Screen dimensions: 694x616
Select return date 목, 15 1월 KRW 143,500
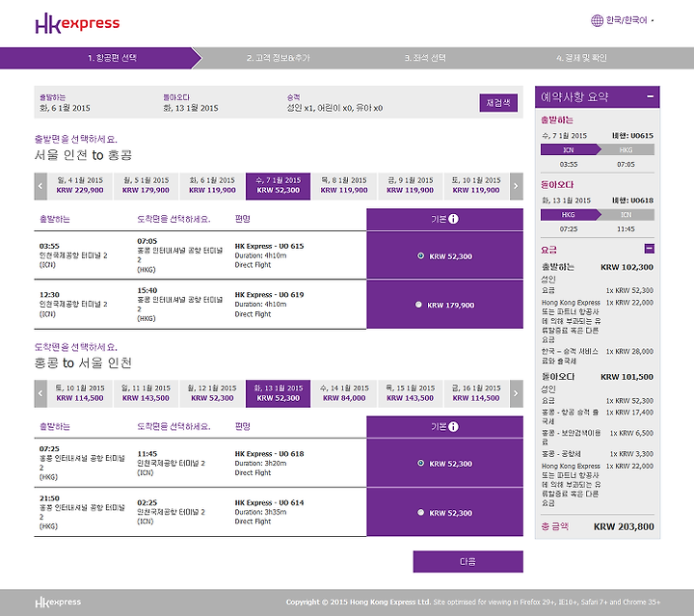[x=410, y=393]
